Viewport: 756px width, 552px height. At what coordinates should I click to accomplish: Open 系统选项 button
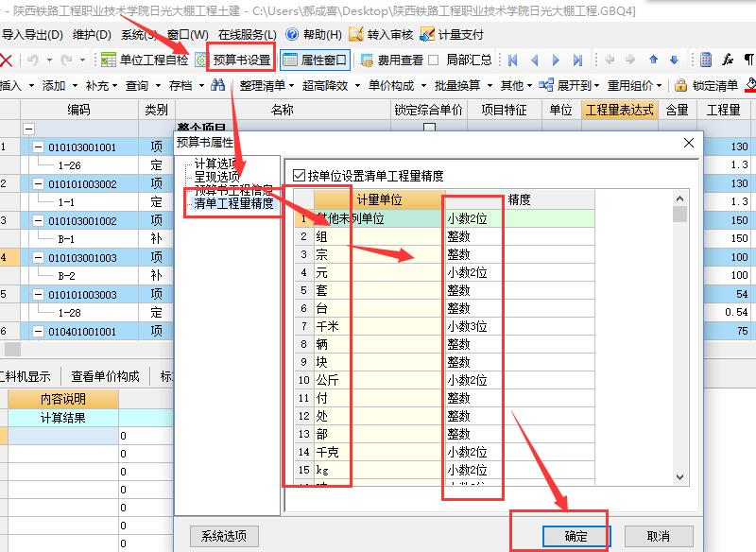point(224,536)
